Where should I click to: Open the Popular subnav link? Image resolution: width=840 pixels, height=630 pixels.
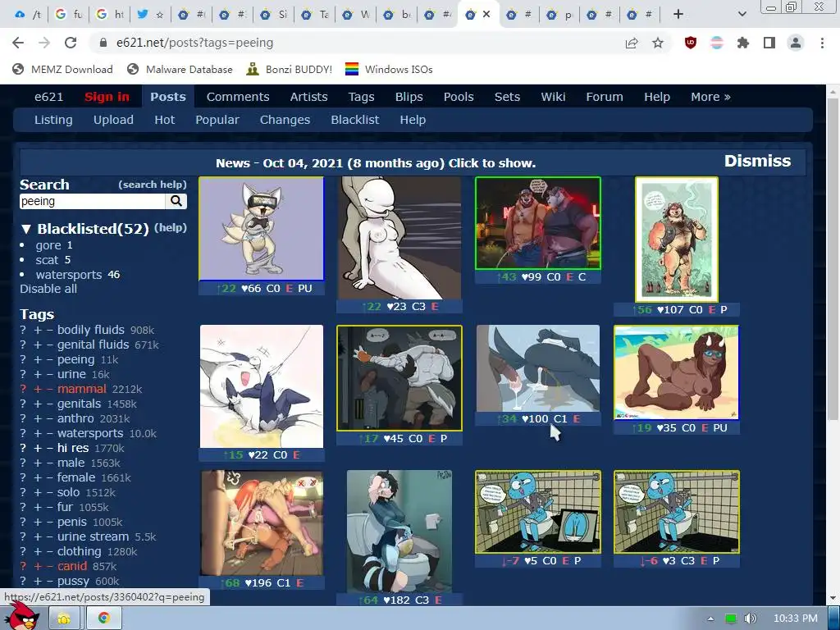217,120
